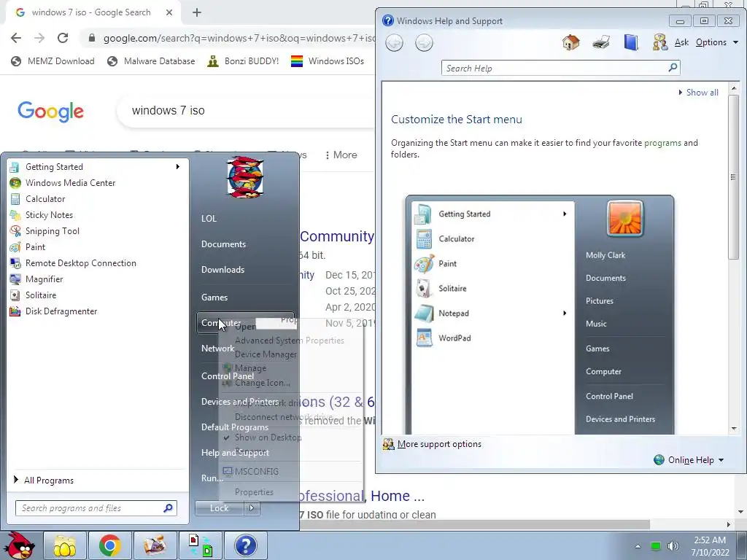This screenshot has height=560, width=747.
Task: Open Google More search filters menu
Action: pos(341,155)
